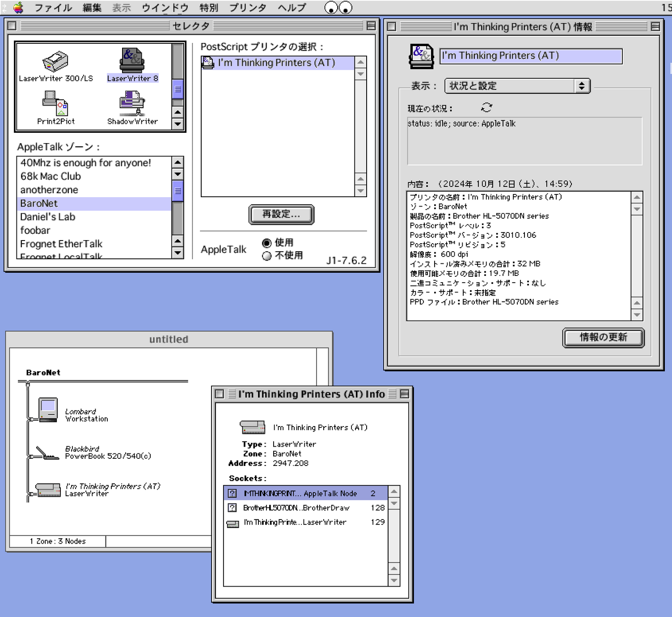Click the status: idle; source: AppleTalk text
Viewport: 672px width, 617px height.
point(461,123)
